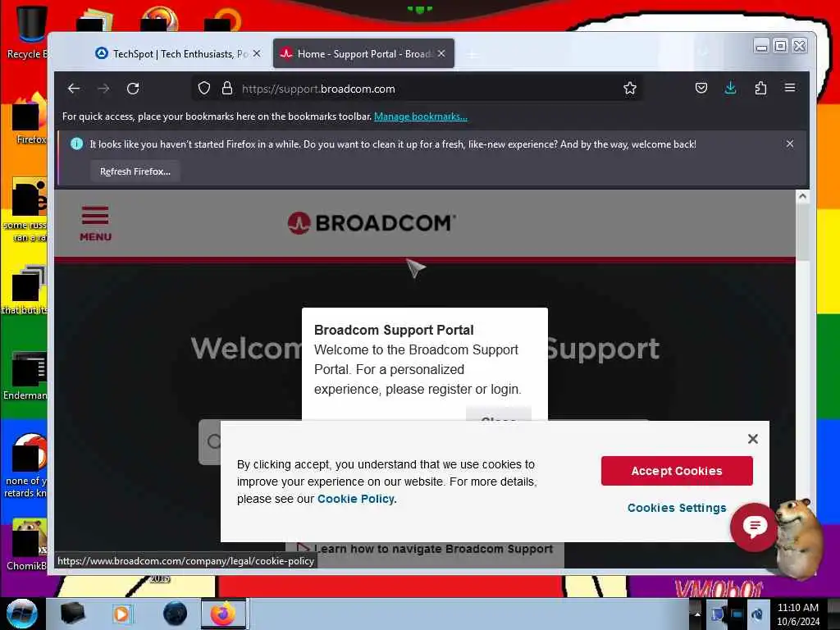Click the Broadcom logo

coord(372,223)
